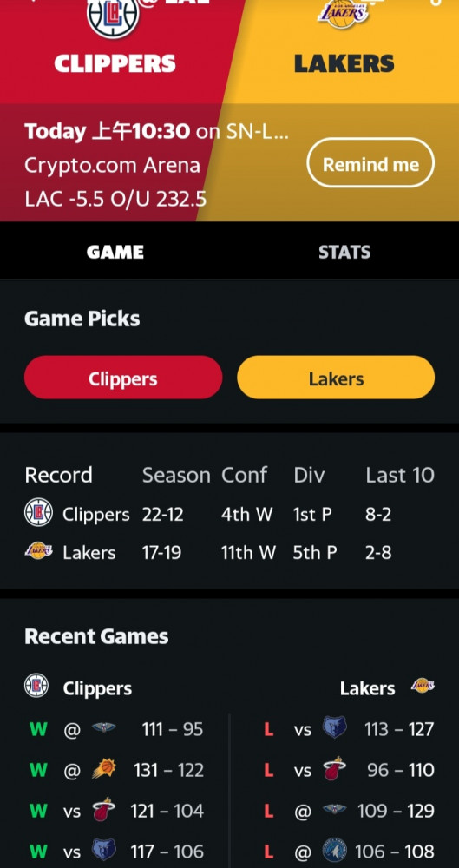Select the GAME tab

(x=115, y=252)
